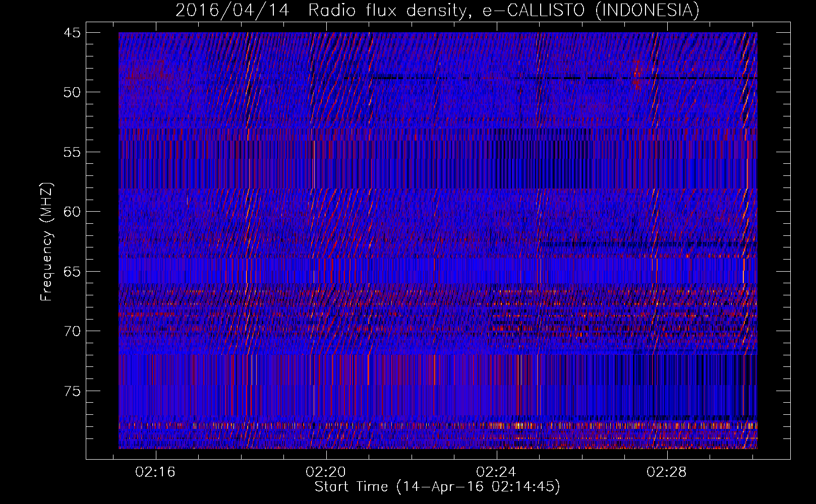Click the 70 frequency tick label
The width and height of the screenshot is (816, 504).
click(x=72, y=331)
